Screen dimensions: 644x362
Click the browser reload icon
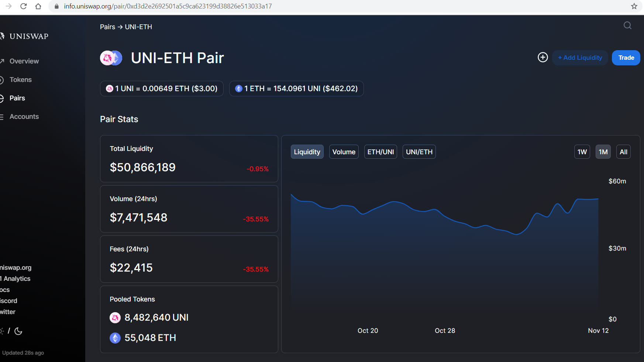pyautogui.click(x=23, y=6)
